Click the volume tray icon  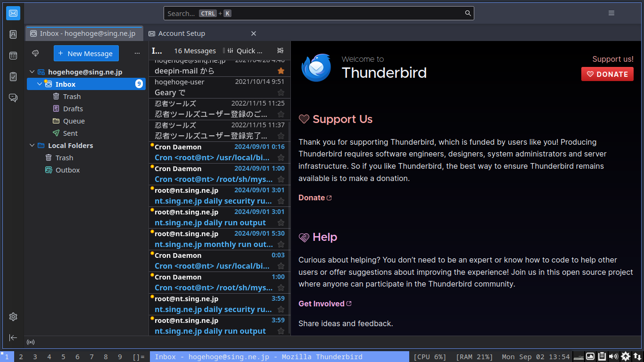click(613, 356)
